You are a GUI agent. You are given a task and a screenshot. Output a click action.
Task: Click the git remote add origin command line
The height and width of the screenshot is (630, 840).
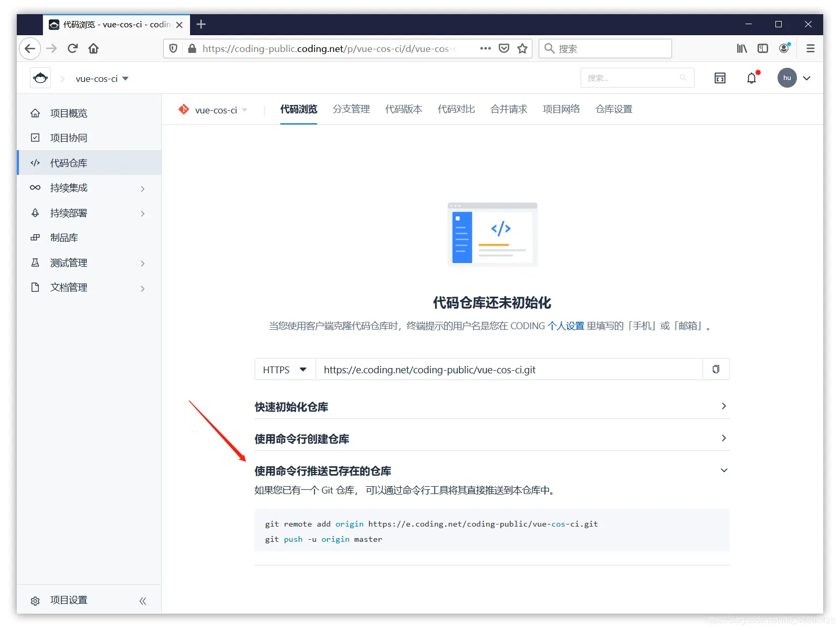tap(432, 524)
